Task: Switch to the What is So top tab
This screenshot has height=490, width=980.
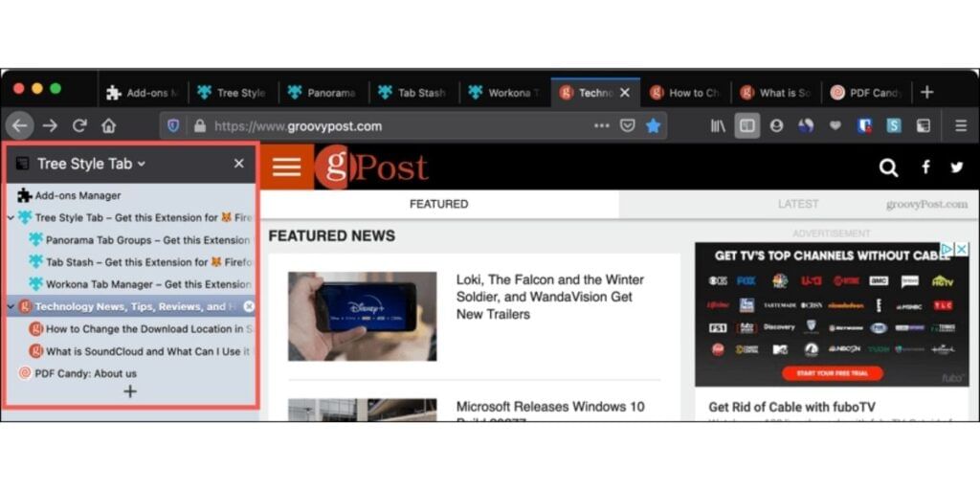Action: [776, 93]
